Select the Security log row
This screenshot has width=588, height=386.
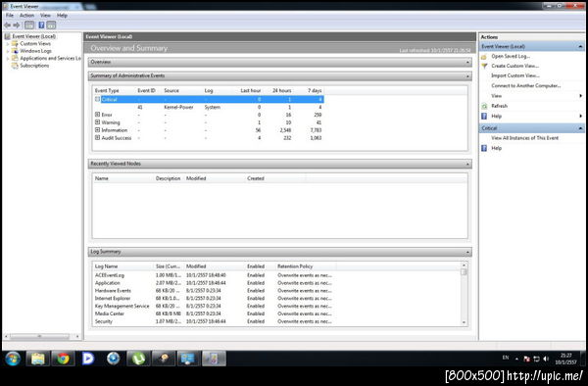[x=214, y=321]
